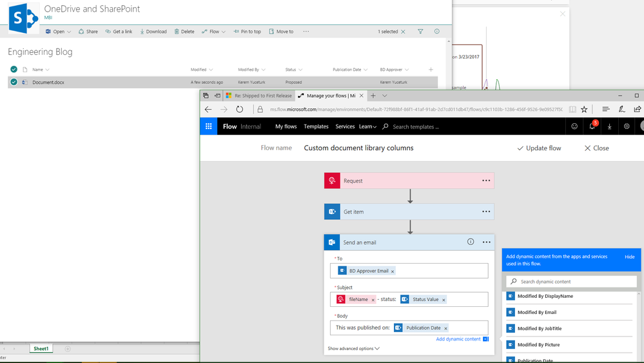644x363 pixels.
Task: Click Pin to top in SharePoint
Action: click(x=248, y=32)
